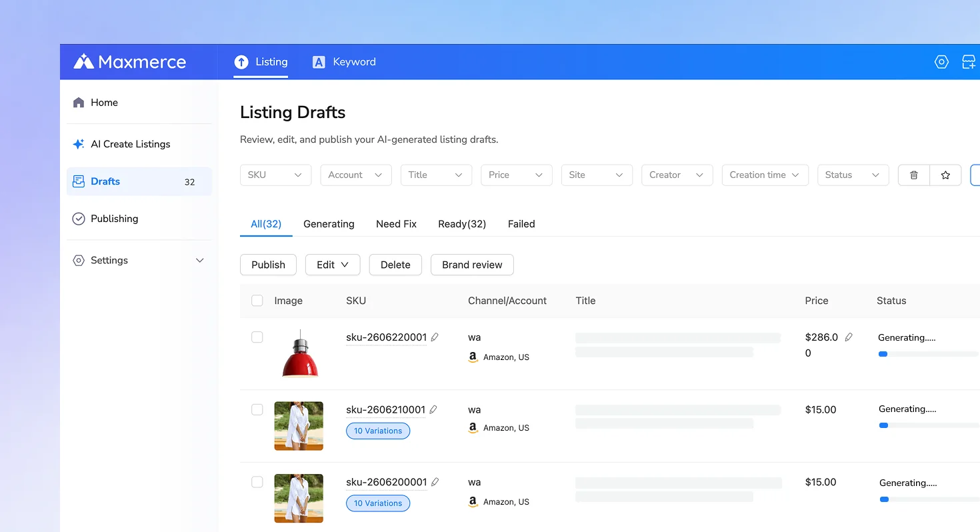Click the Maxmerce logo
980x532 pixels.
(x=130, y=62)
